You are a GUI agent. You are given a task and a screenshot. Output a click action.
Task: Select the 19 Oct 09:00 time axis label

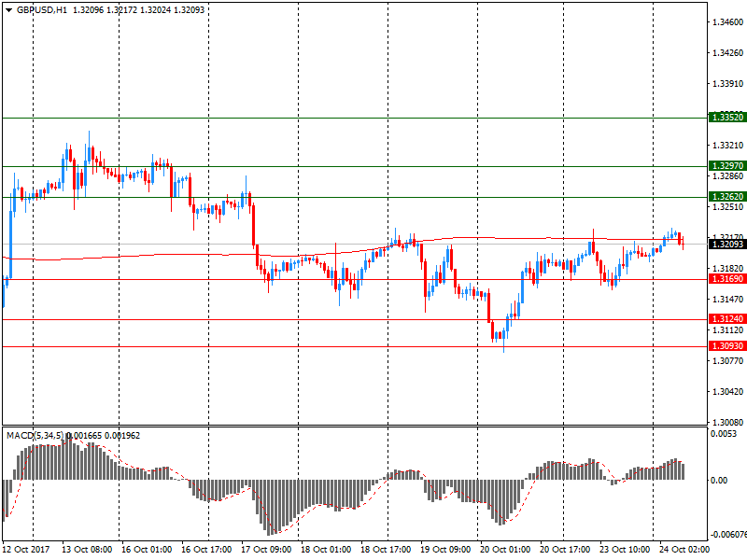pos(445,550)
